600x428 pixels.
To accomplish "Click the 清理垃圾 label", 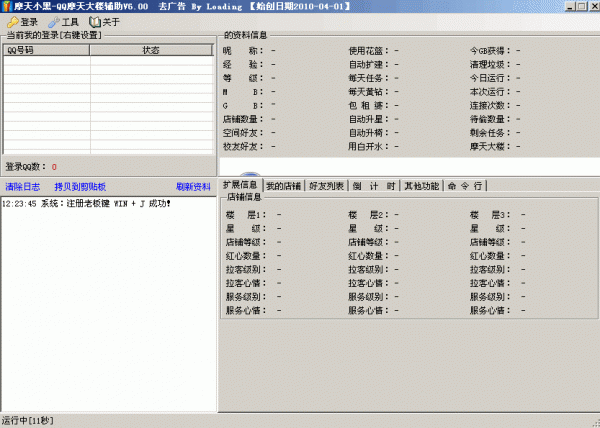I will 491,65.
